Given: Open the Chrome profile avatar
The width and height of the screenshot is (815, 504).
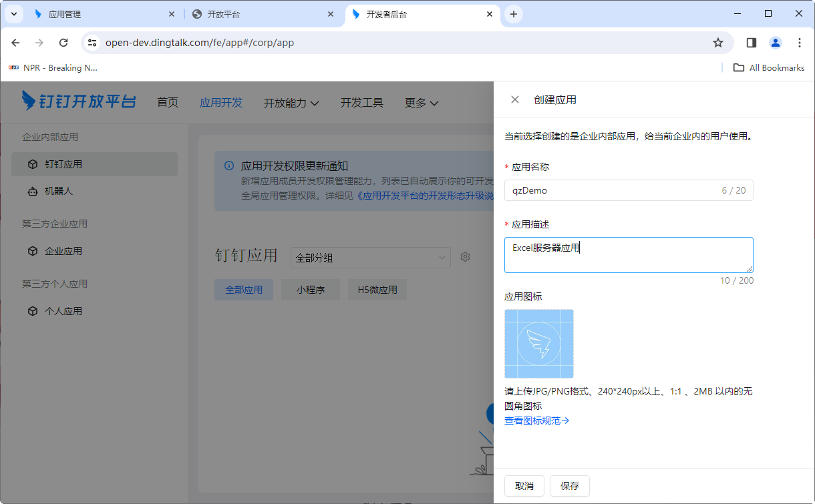Looking at the screenshot, I should click(x=776, y=43).
